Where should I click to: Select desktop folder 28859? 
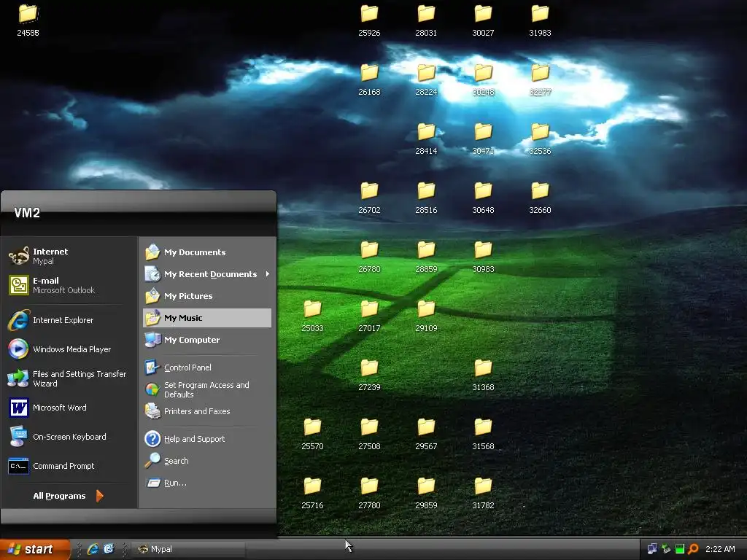click(x=426, y=256)
